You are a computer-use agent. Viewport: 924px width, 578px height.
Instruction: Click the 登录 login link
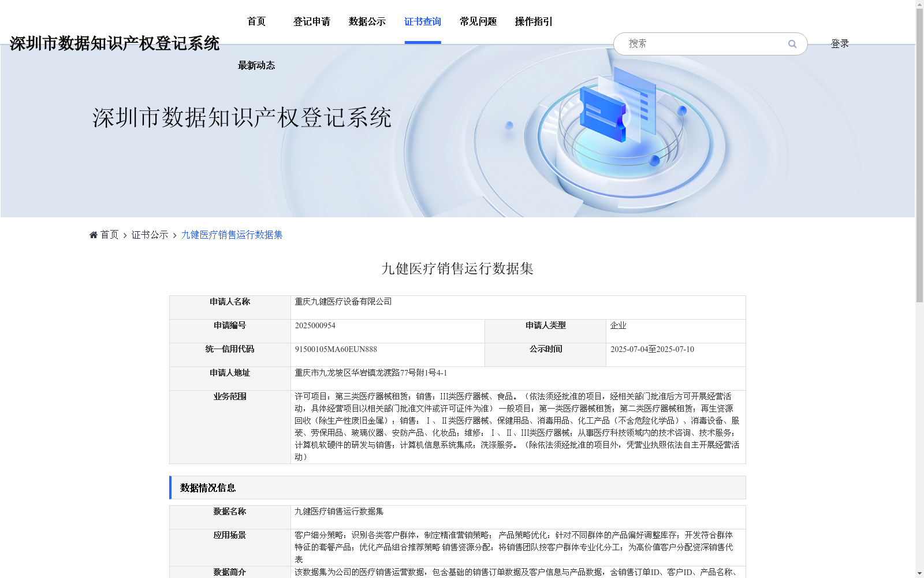coord(840,43)
